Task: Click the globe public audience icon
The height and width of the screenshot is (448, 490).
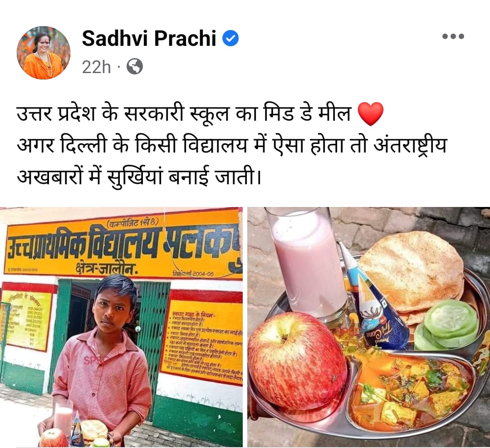Action: 135,67
